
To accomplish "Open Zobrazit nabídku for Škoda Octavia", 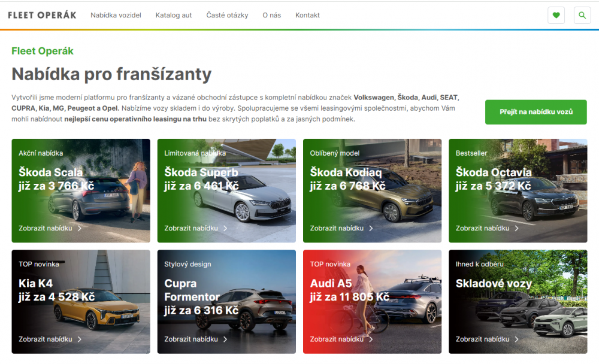I will 482,228.
